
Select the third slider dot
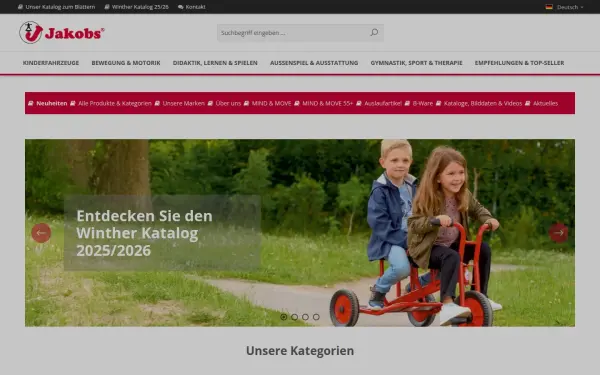pos(305,317)
